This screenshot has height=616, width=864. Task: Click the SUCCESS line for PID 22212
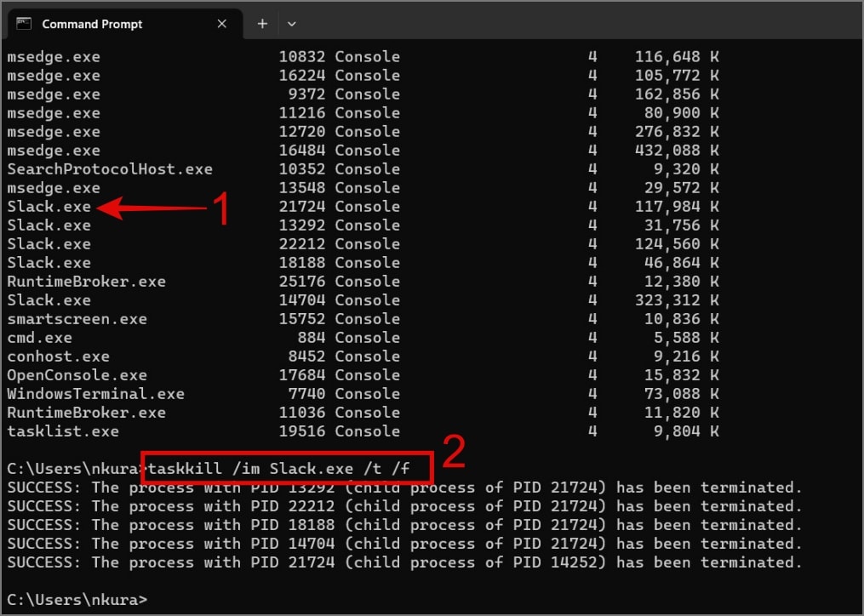[x=404, y=506]
